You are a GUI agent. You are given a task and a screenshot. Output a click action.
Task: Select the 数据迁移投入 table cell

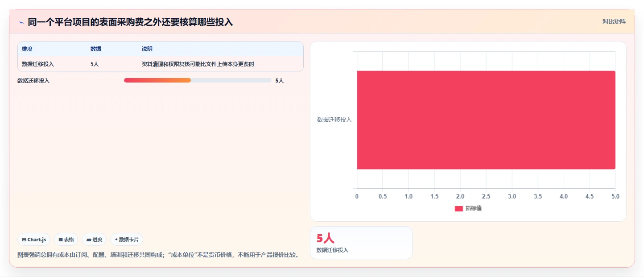(38, 64)
